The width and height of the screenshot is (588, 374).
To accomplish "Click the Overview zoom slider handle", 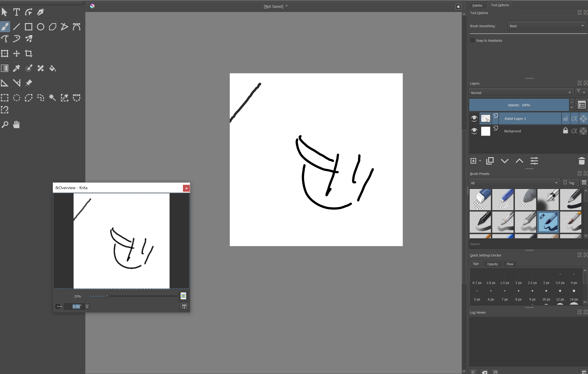I will point(107,296).
